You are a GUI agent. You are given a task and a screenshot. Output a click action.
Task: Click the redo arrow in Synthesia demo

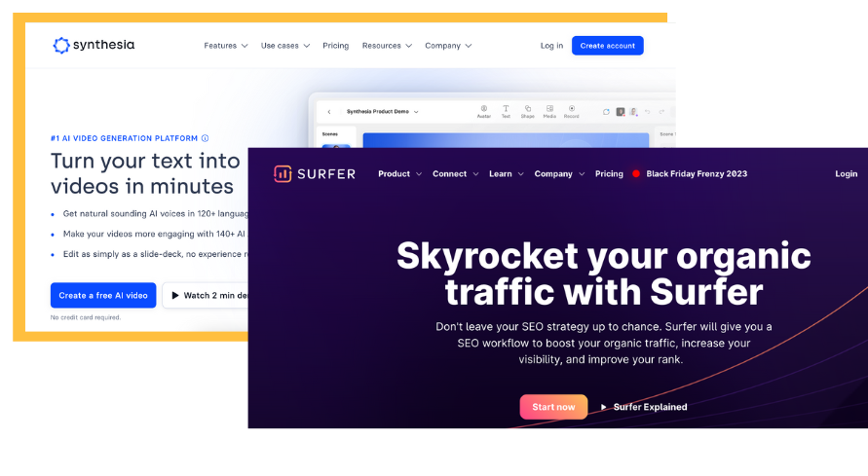(661, 112)
